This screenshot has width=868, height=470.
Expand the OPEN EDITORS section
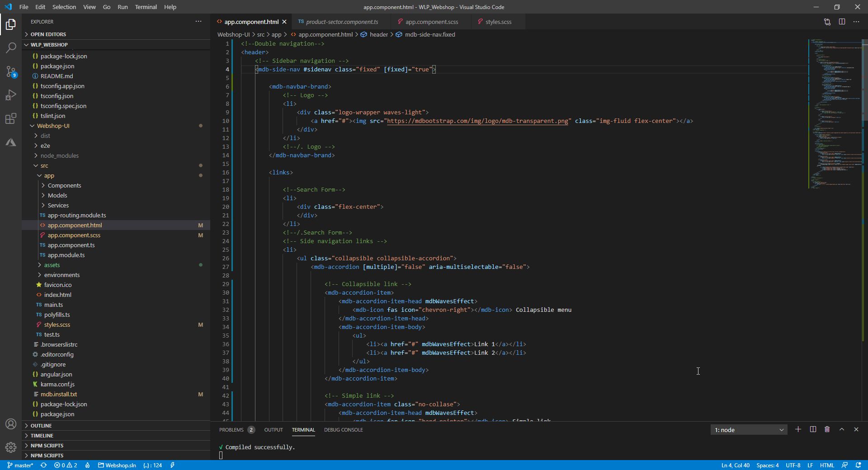[48, 34]
